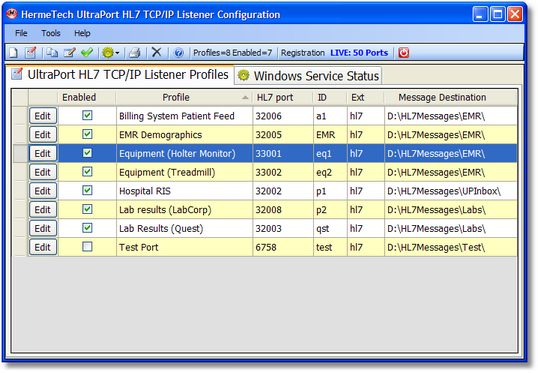Click port value 33002
538x373 pixels.
click(x=268, y=172)
